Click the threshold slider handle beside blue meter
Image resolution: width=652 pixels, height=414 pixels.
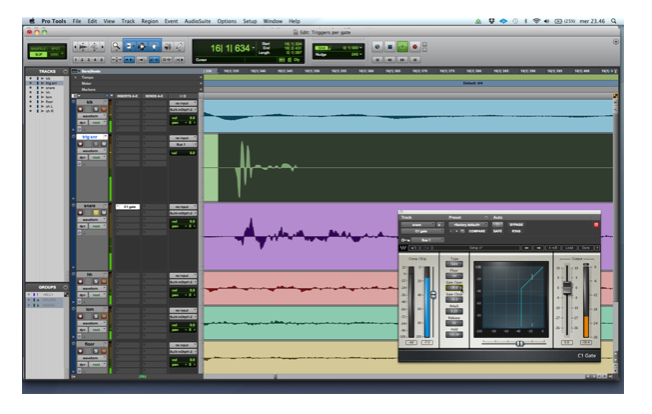433,295
